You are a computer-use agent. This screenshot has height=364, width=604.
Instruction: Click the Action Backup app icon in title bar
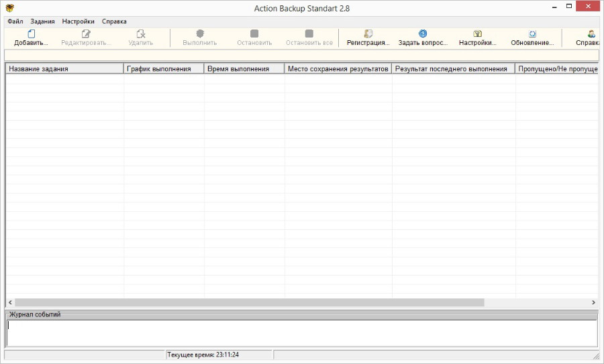pyautogui.click(x=10, y=7)
